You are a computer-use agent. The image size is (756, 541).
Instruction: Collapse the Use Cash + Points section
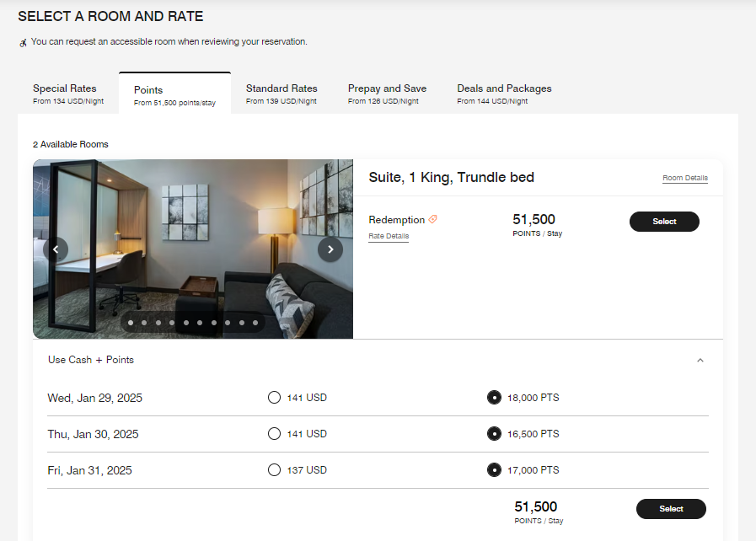[700, 360]
